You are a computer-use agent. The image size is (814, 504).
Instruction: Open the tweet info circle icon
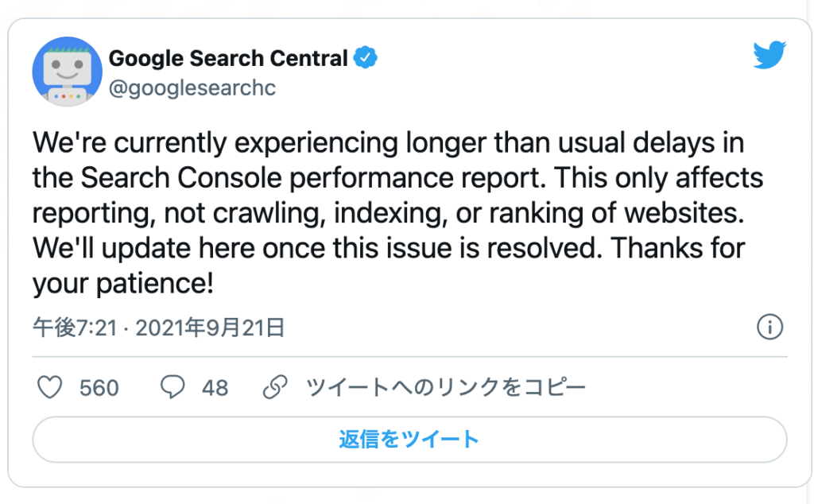click(769, 327)
